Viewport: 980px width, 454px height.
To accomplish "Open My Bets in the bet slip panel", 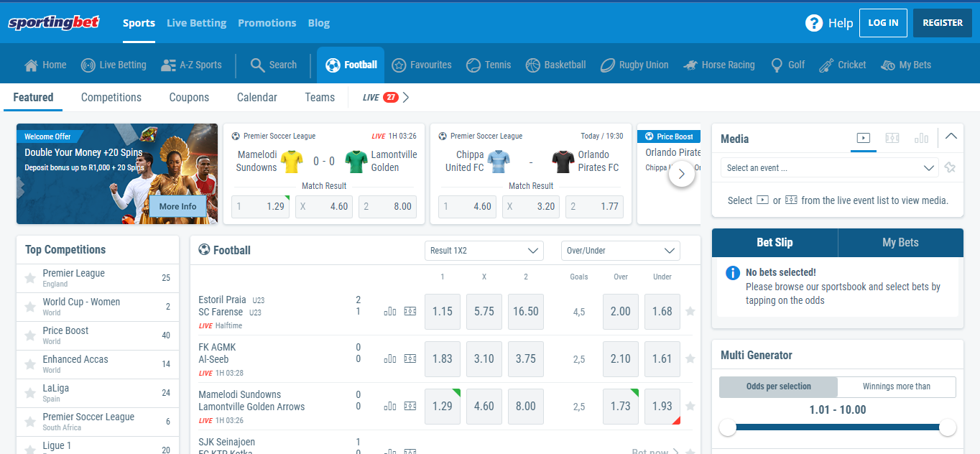I will [x=900, y=242].
